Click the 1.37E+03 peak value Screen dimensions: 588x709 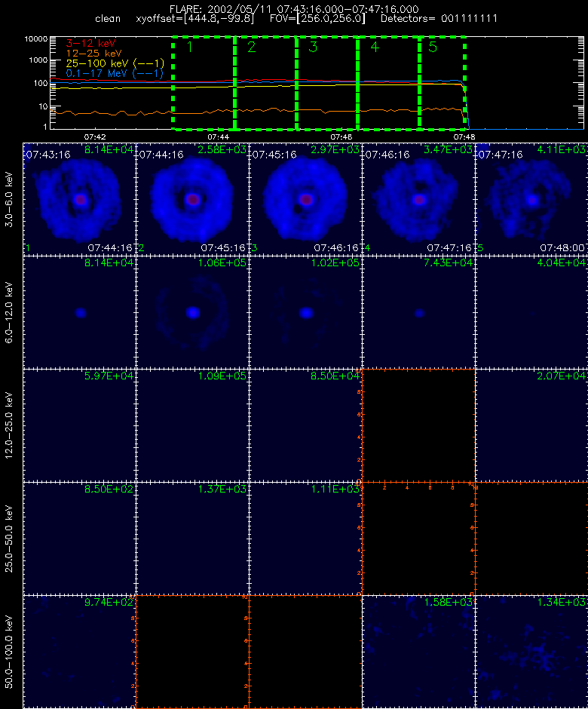222,489
